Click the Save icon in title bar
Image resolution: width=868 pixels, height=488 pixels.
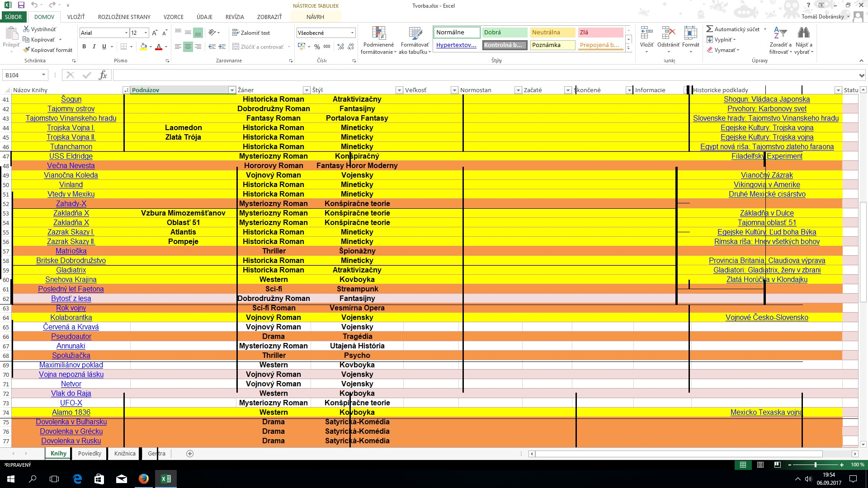pos(21,5)
